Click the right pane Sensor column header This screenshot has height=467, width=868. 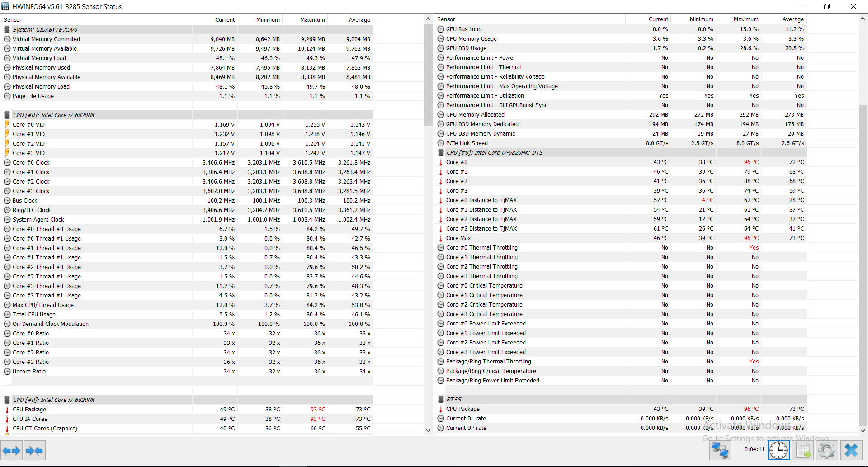tap(530, 19)
